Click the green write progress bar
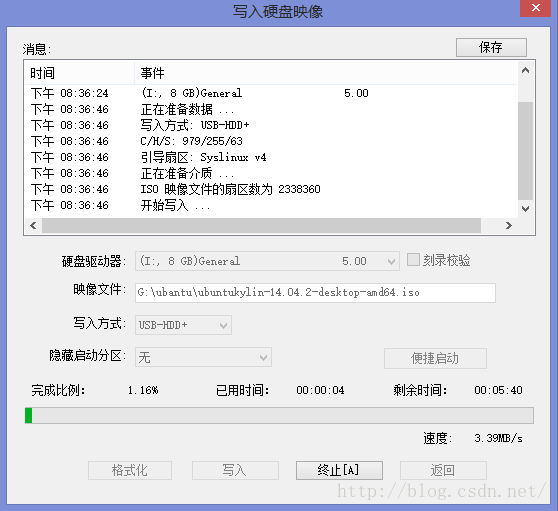 279,416
